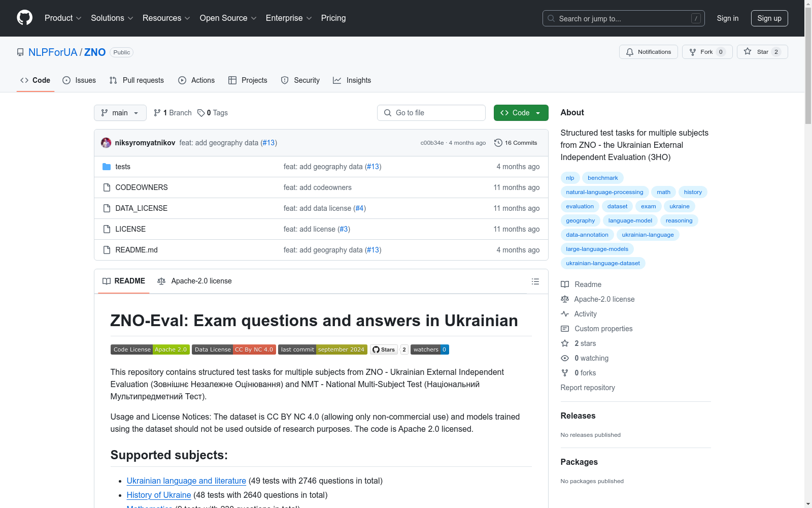Open the Pricing link

point(333,18)
